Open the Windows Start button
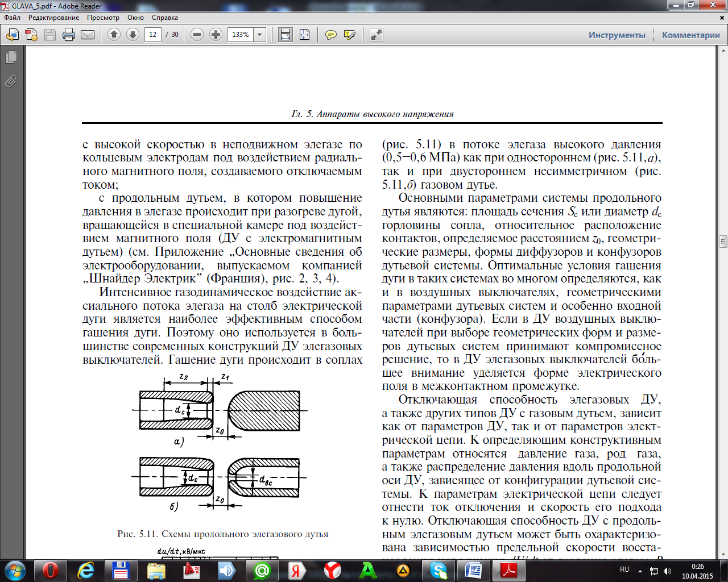The height and width of the screenshot is (582, 728). pyautogui.click(x=15, y=570)
